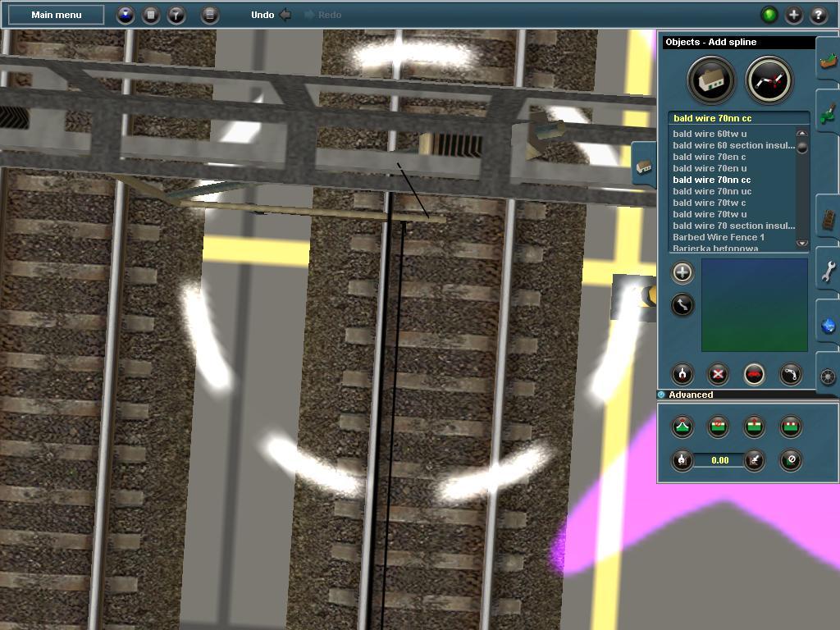The height and width of the screenshot is (630, 840).
Task: Click the list scroll up arrow
Action: (802, 133)
